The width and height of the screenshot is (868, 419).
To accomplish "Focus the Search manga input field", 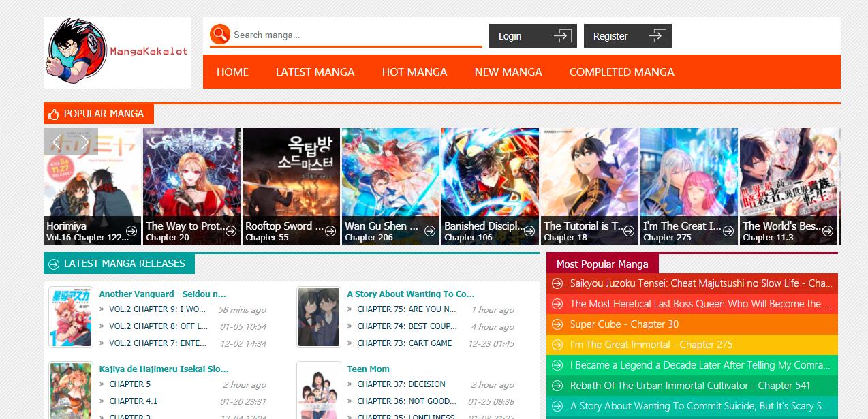I will click(356, 35).
